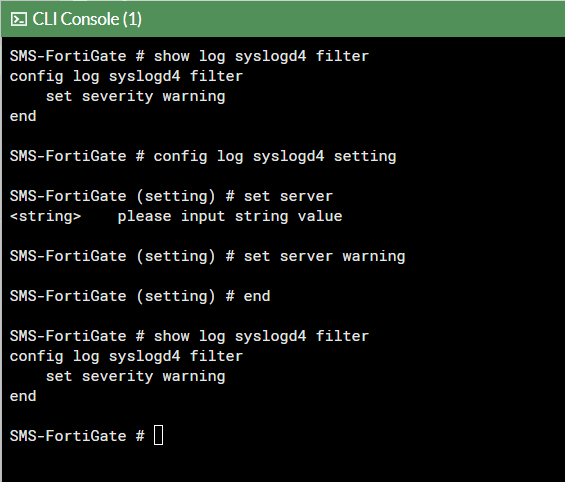This screenshot has height=482, width=565.
Task: Click the '(setting) # set server' line
Action: point(171,196)
